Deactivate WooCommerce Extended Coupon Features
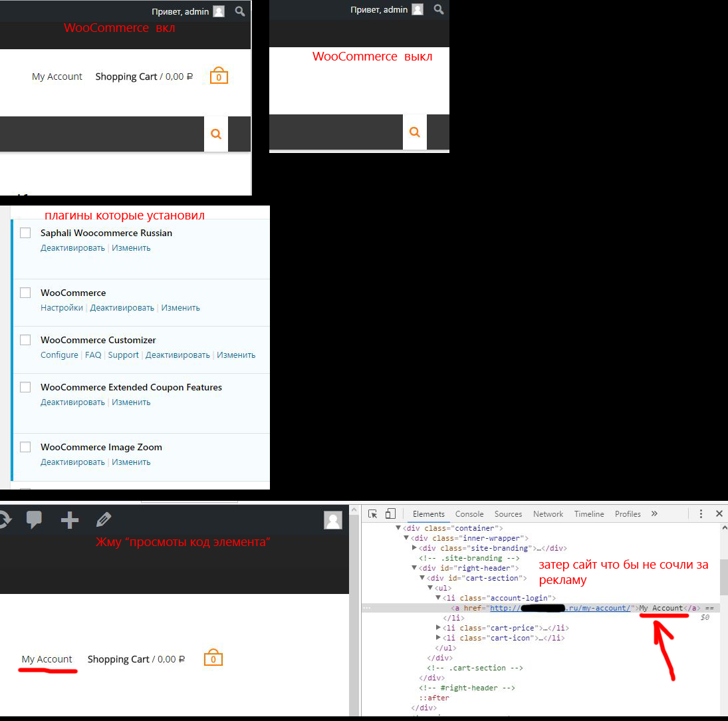This screenshot has width=728, height=721. (x=72, y=402)
